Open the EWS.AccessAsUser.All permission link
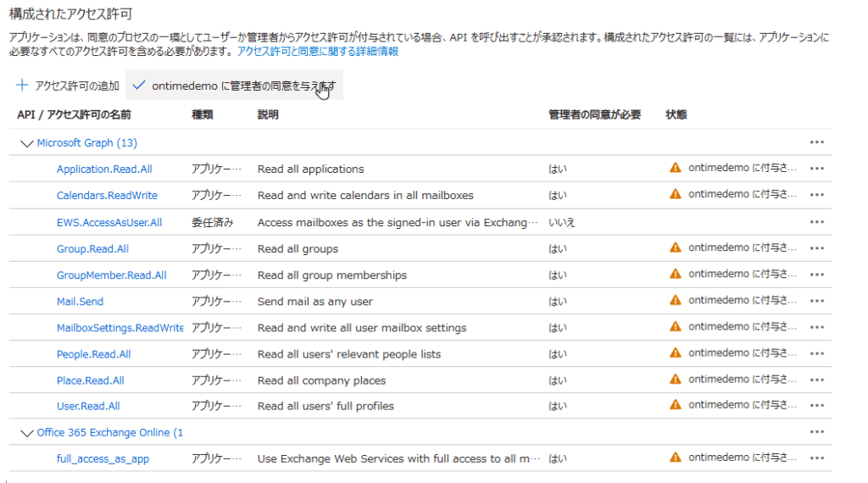 [109, 222]
